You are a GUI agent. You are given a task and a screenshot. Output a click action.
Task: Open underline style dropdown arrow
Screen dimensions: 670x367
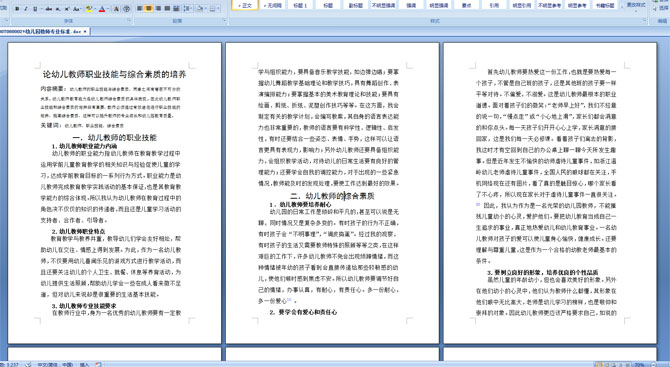click(41, 9)
